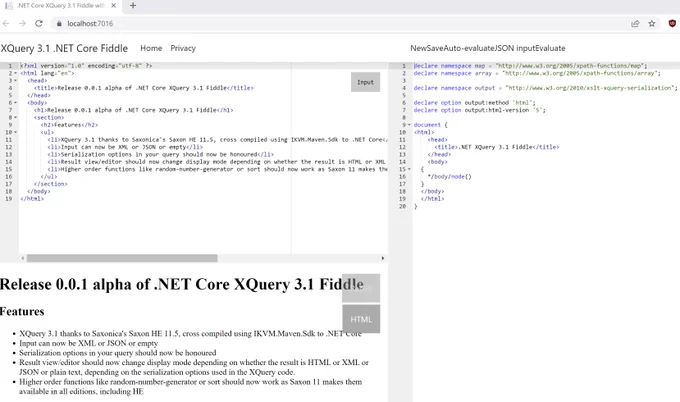Viewport: 680px width, 402px height.
Task: Click the input editor's scroll-right arrow
Action: coord(382,258)
